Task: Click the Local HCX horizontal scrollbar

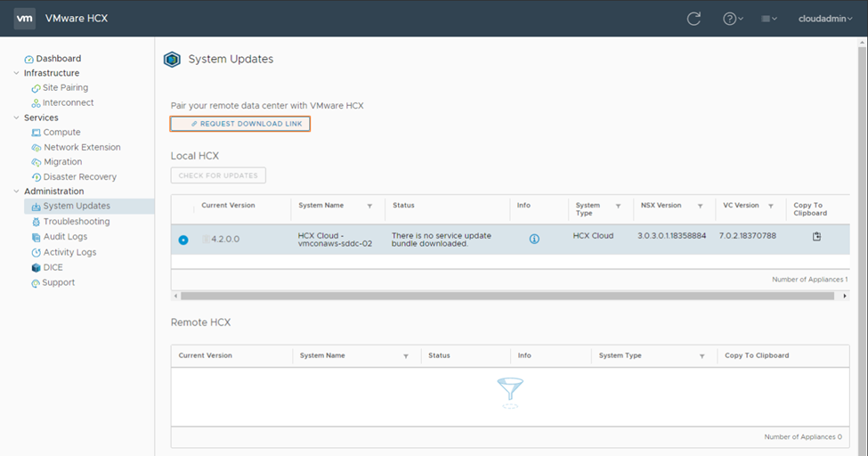Action: (x=507, y=296)
